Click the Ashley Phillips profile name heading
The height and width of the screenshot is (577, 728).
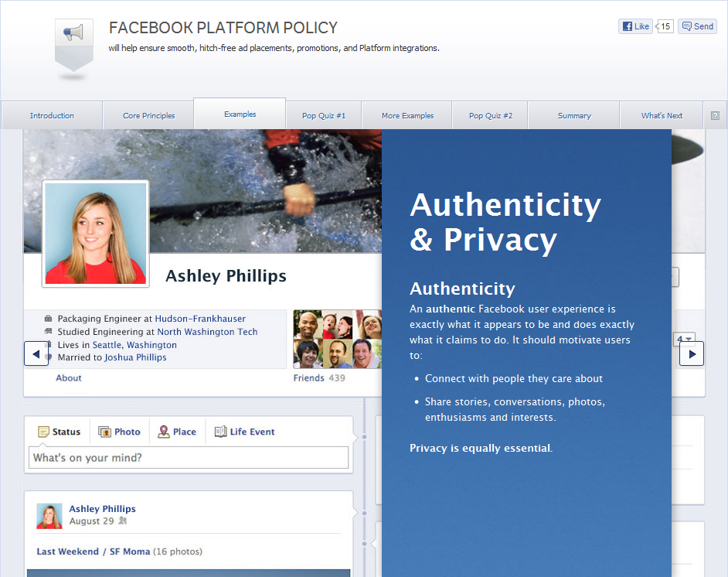coord(226,275)
